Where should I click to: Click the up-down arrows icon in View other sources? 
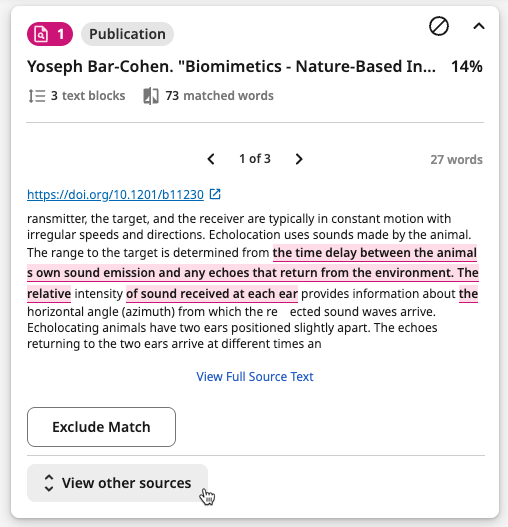click(x=49, y=483)
